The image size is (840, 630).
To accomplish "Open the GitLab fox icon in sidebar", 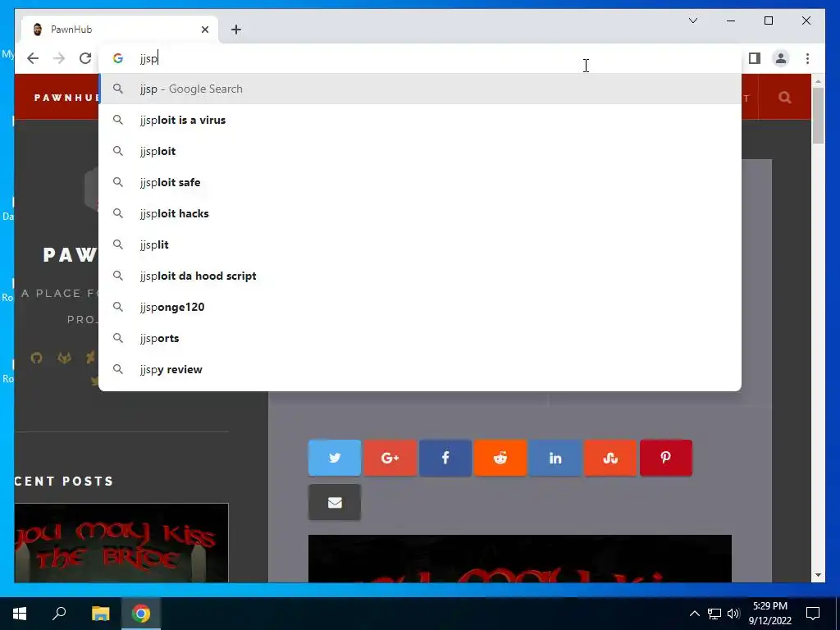I will (64, 358).
